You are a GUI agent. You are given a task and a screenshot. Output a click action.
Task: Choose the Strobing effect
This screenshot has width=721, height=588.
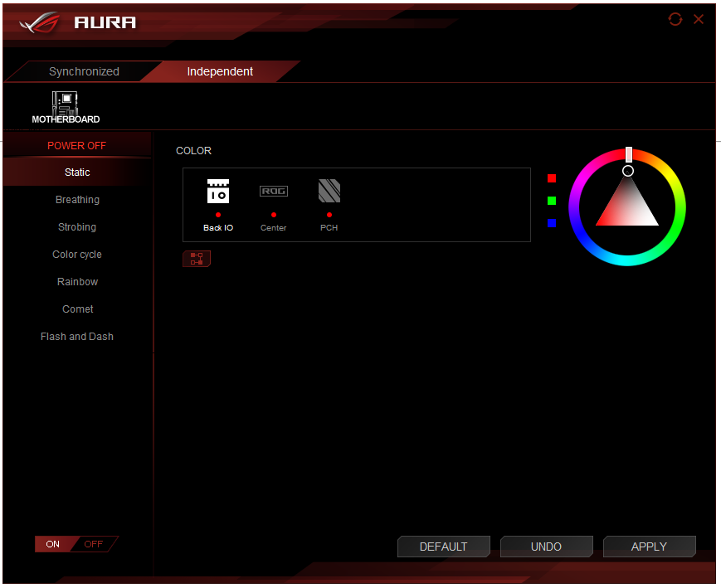click(x=77, y=227)
